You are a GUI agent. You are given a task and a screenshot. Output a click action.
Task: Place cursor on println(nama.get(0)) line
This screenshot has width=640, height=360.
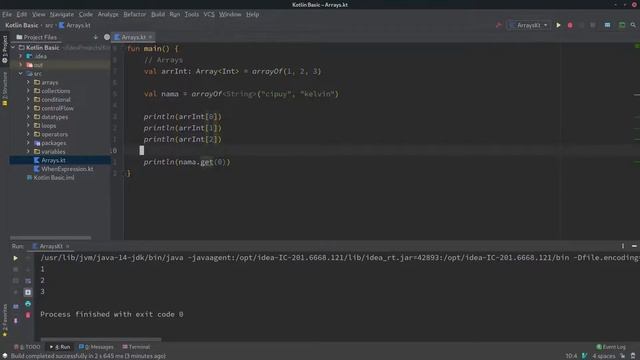187,162
